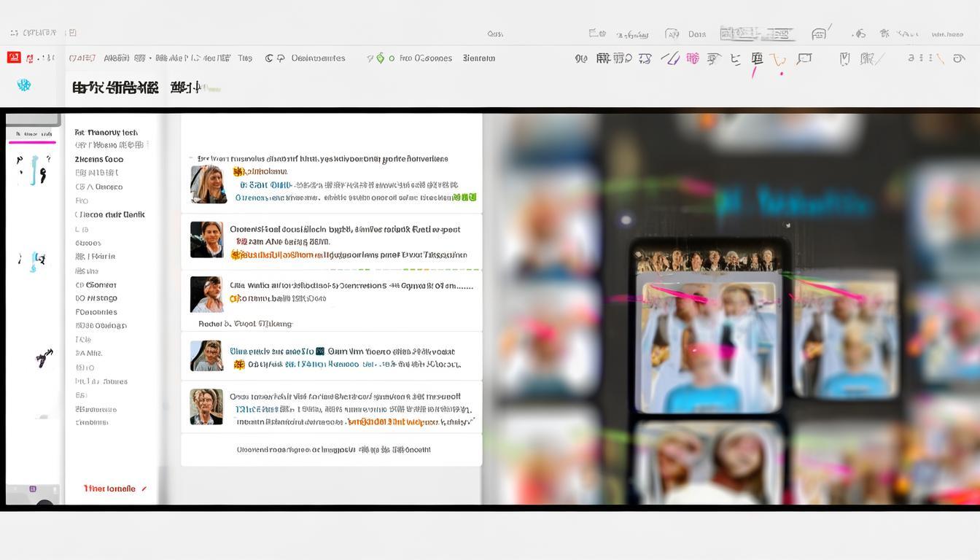Viewport: 980px width, 560px height.
Task: Click the dark pointer icon in the left narrow strip
Action: [44, 357]
